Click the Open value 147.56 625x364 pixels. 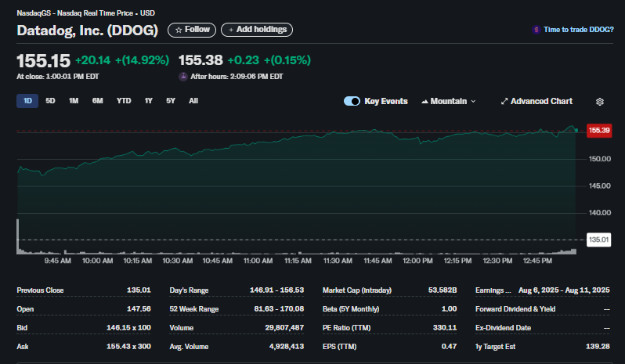click(139, 309)
